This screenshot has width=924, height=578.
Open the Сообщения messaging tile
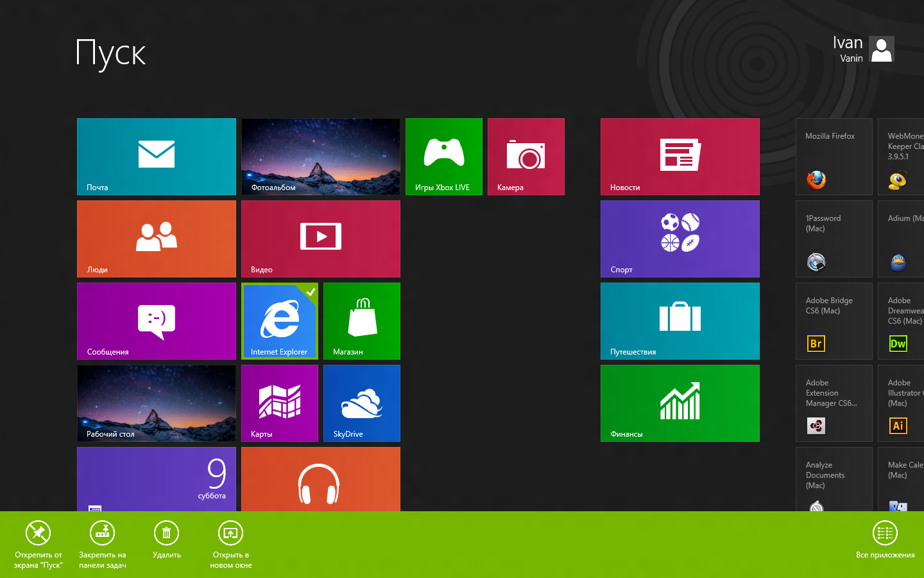click(157, 321)
